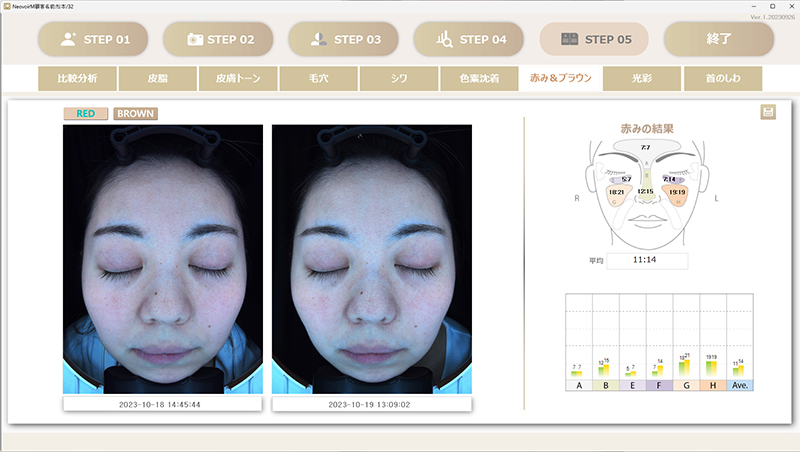Select the face photo dated 2023-10-18

[x=163, y=259]
